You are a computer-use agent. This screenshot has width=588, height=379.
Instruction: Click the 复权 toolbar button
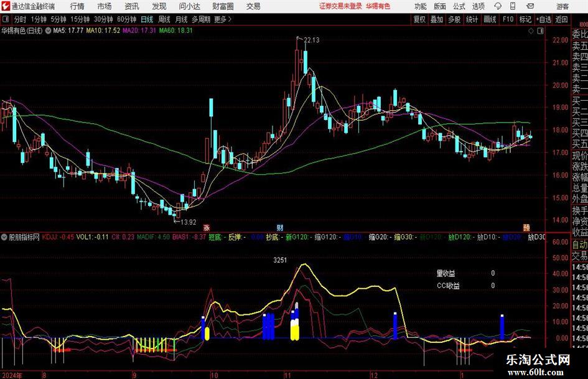pos(419,19)
